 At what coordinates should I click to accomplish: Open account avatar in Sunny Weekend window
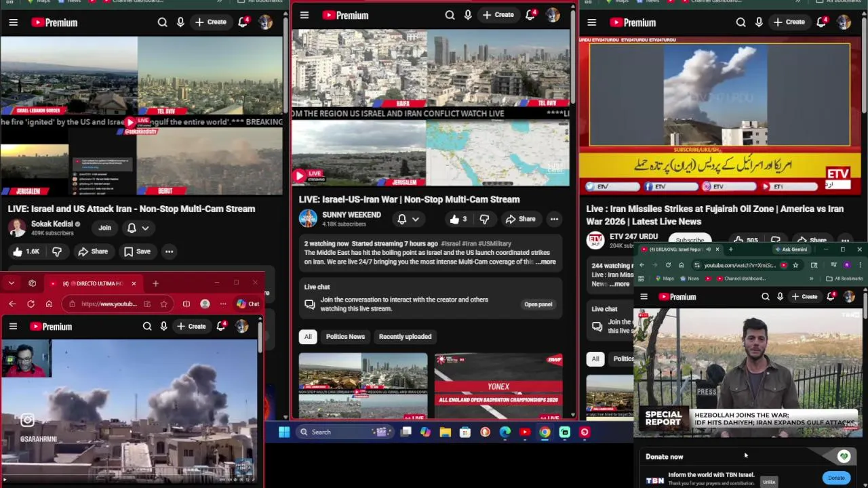tap(553, 15)
